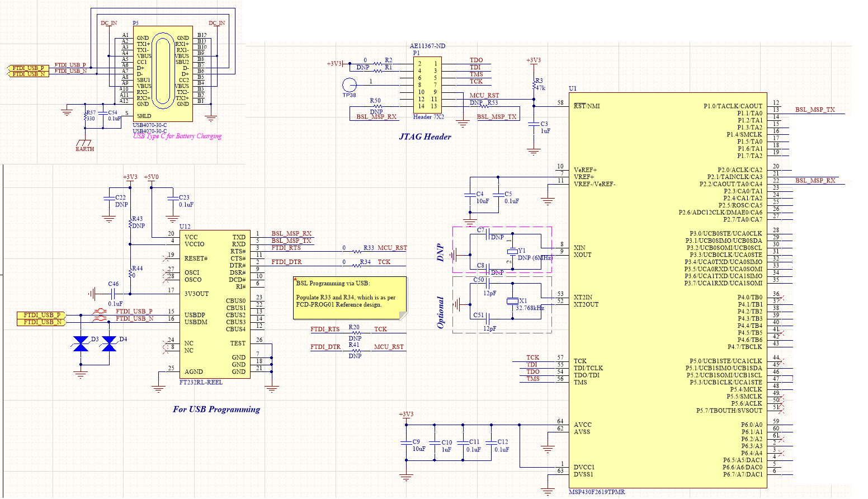Click the 'P1.0/TACLK/CAOUT' pin label
Screen dimensions: 868x499
[x=733, y=106]
